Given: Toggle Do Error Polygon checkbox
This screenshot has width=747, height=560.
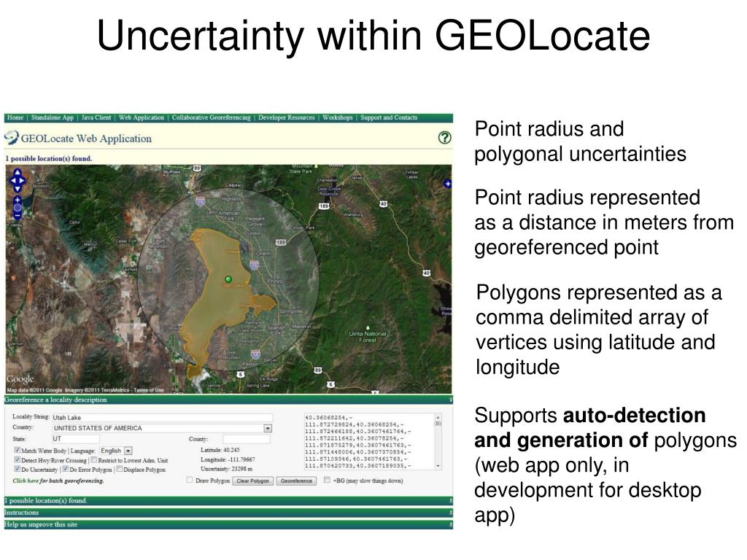Looking at the screenshot, I should coord(65,469).
